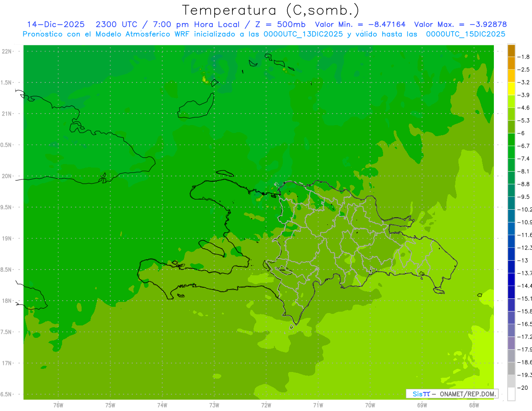Pick the bright yellow swatch above -3.9
This screenshot has height=411, width=532.
click(x=511, y=89)
